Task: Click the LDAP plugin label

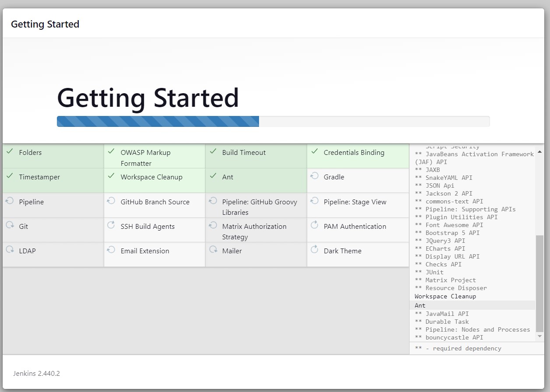Action: coord(27,251)
